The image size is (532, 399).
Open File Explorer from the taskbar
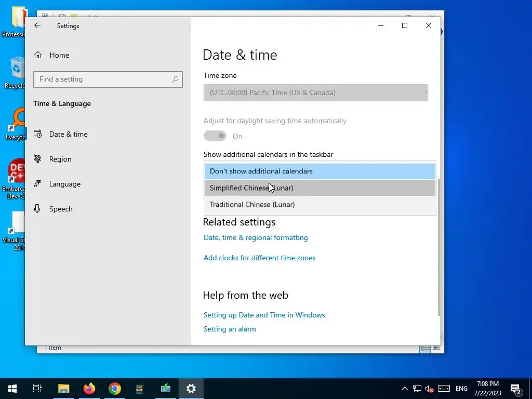[x=63, y=389]
